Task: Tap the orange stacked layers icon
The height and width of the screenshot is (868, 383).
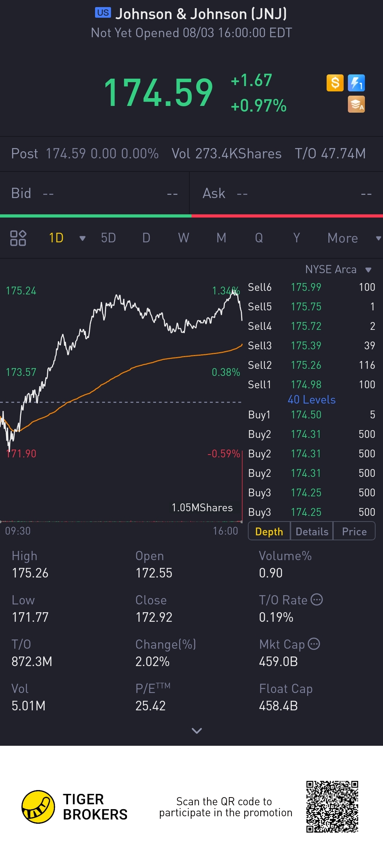Action: (x=356, y=105)
